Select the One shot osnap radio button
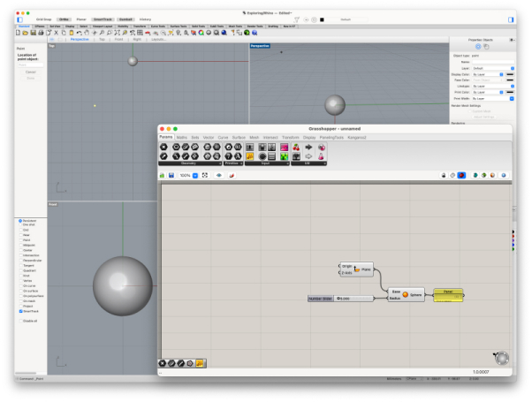 click(20, 224)
